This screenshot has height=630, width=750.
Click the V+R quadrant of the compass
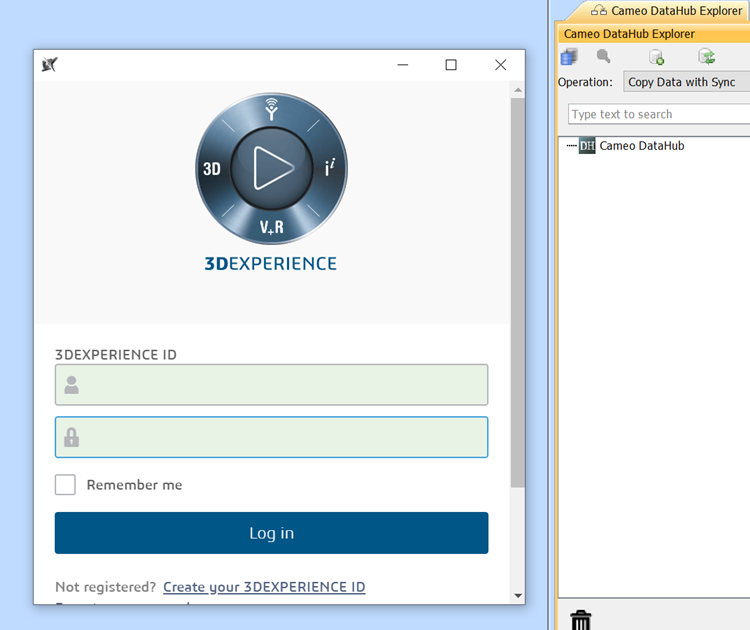coord(272,227)
